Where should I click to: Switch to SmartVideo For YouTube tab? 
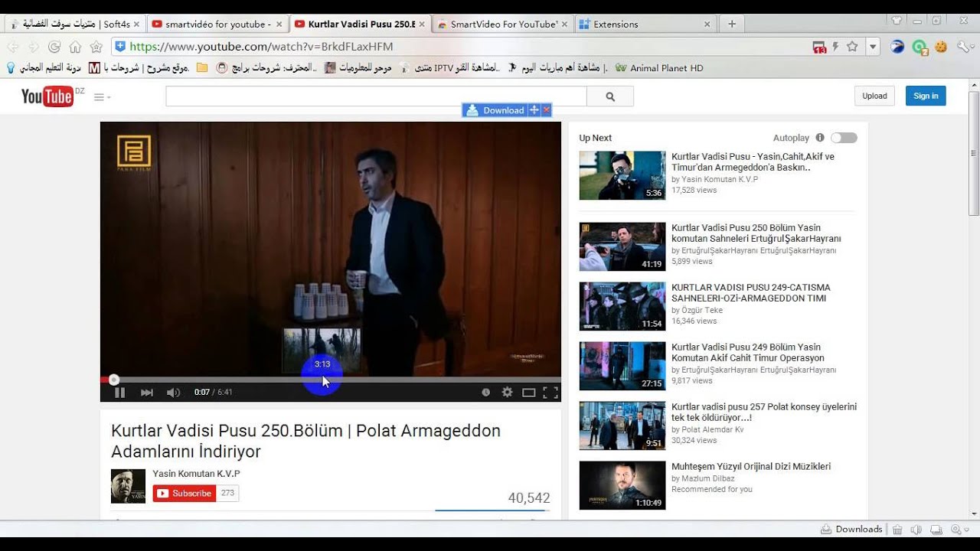503,24
